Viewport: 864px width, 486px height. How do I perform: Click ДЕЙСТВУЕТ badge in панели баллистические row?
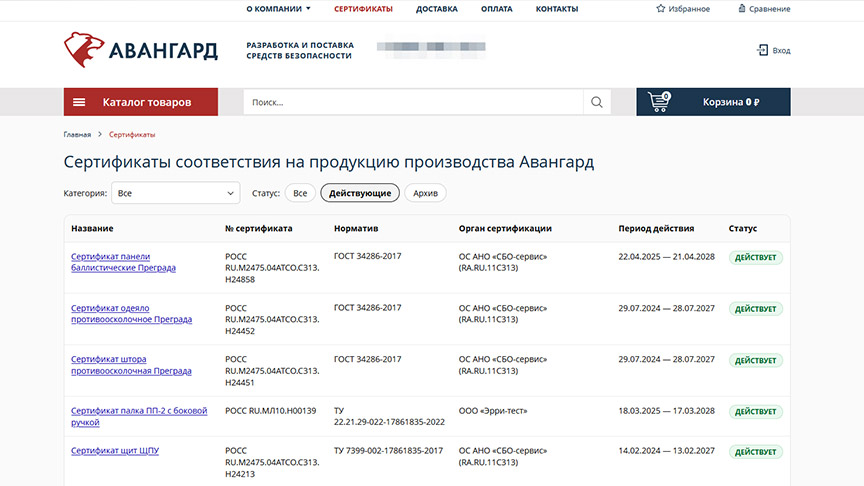tap(755, 257)
